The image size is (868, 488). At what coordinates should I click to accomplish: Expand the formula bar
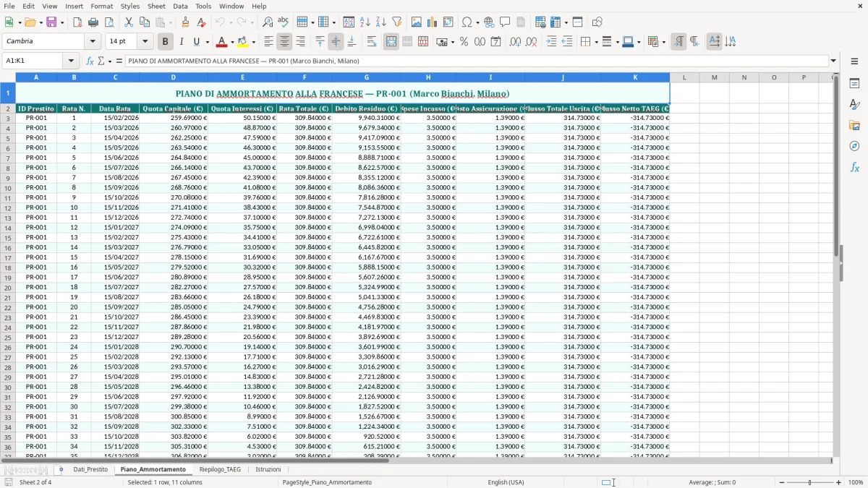click(833, 61)
